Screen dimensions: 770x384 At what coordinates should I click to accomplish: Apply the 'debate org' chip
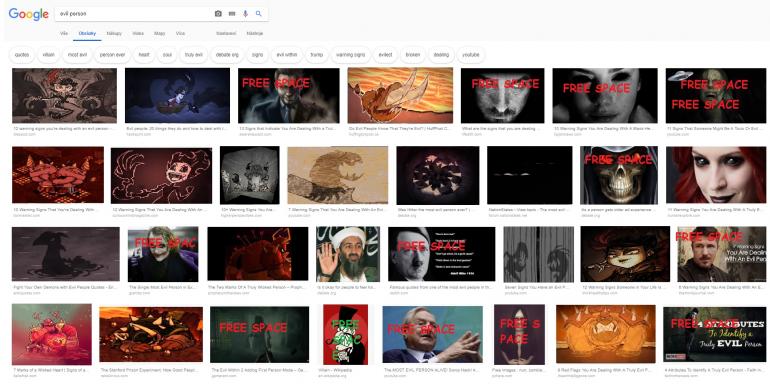click(x=227, y=55)
